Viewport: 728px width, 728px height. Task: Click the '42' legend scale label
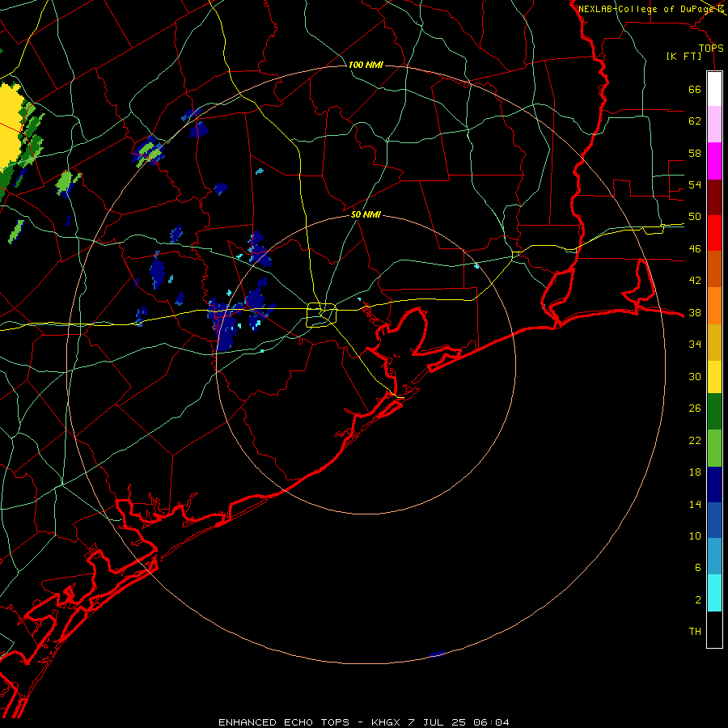[695, 281]
